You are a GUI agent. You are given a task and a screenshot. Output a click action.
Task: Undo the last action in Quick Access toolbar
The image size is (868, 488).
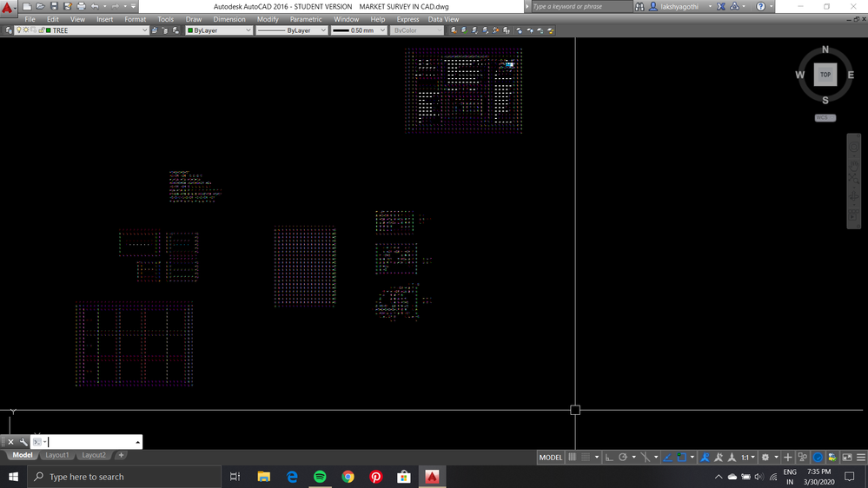pos(95,6)
